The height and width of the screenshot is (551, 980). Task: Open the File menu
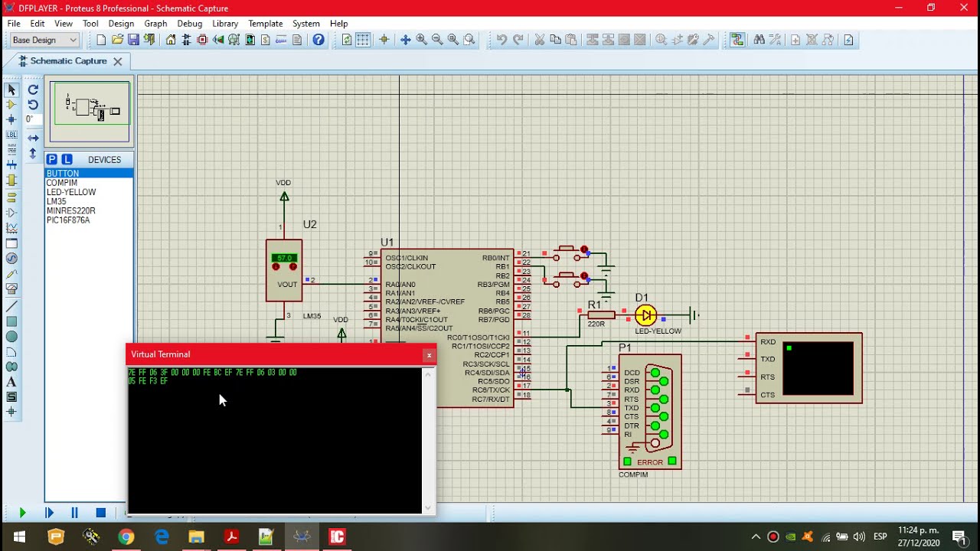[x=14, y=24]
